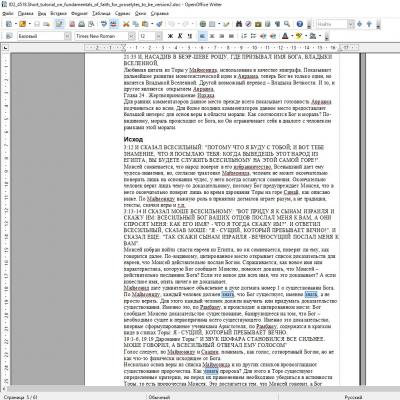Click the Undo arrow icon
This screenshot has width=400, height=400.
[172, 24]
